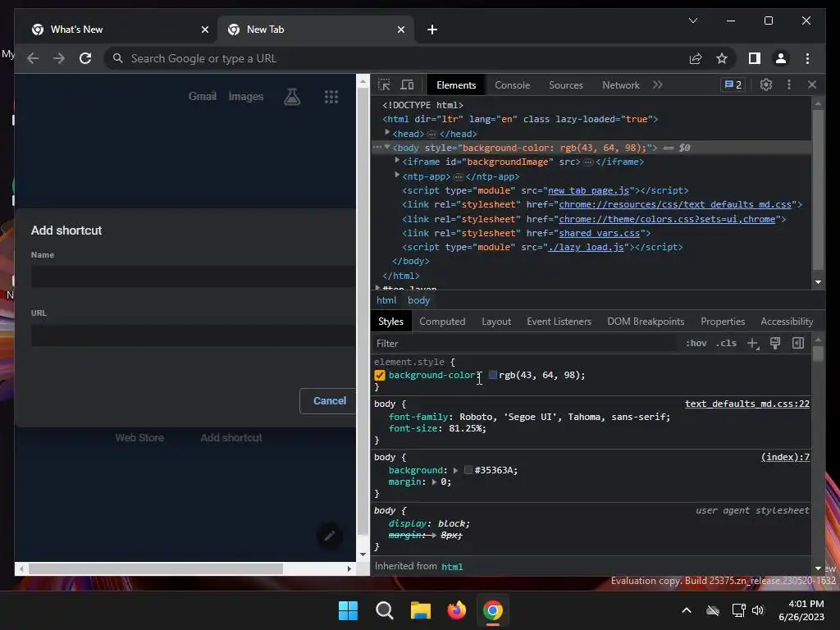
Task: Share this page icon
Action: (696, 58)
